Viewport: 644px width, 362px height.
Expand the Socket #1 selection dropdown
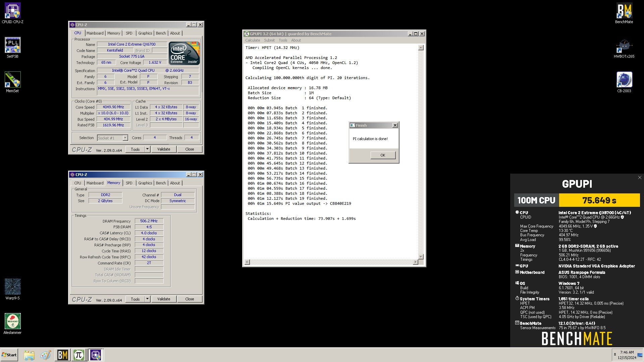point(125,138)
